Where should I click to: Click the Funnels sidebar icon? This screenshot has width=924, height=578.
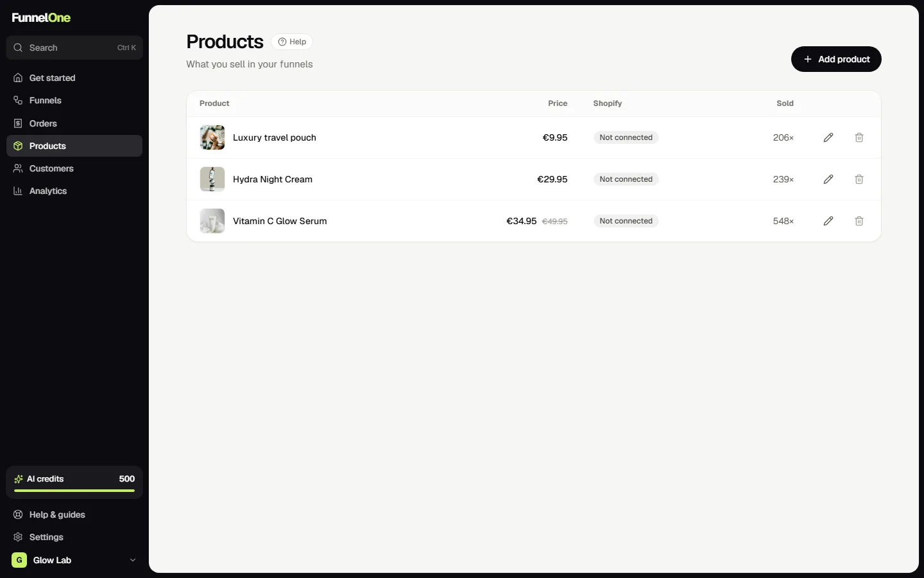18,100
